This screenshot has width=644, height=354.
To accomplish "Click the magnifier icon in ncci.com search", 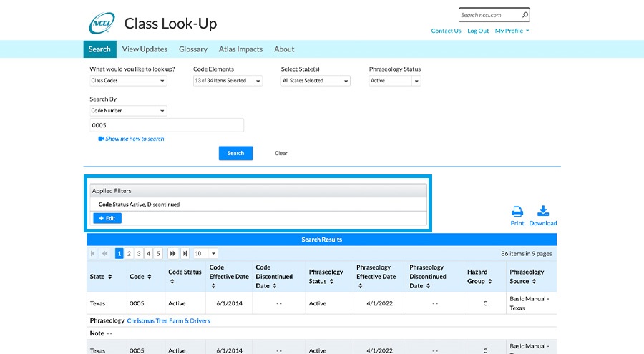I will pos(525,15).
